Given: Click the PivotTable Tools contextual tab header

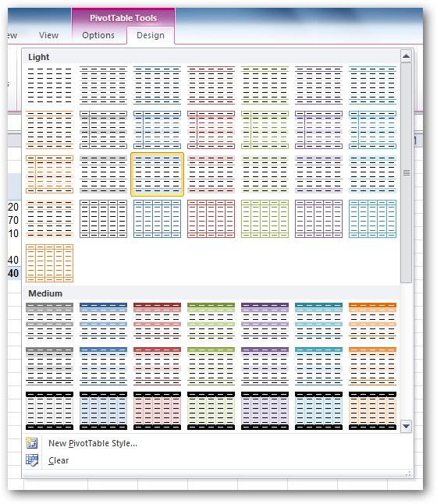Looking at the screenshot, I should [123, 18].
